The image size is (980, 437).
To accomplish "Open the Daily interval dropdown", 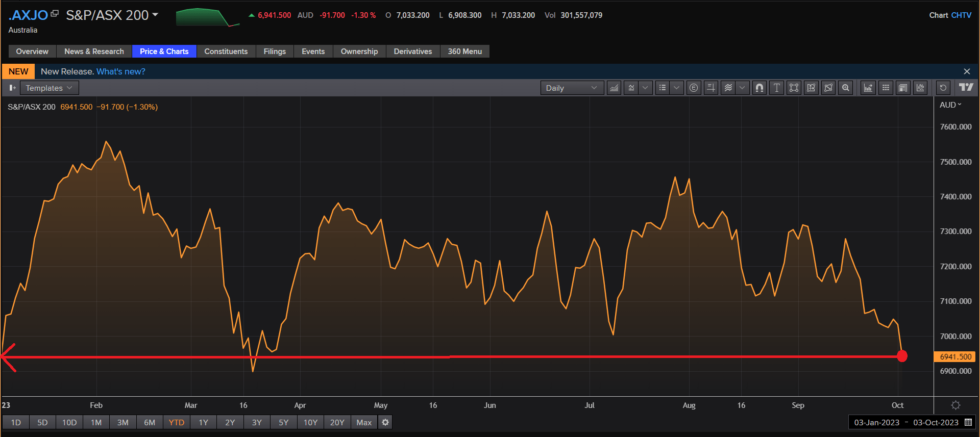I will tap(571, 88).
